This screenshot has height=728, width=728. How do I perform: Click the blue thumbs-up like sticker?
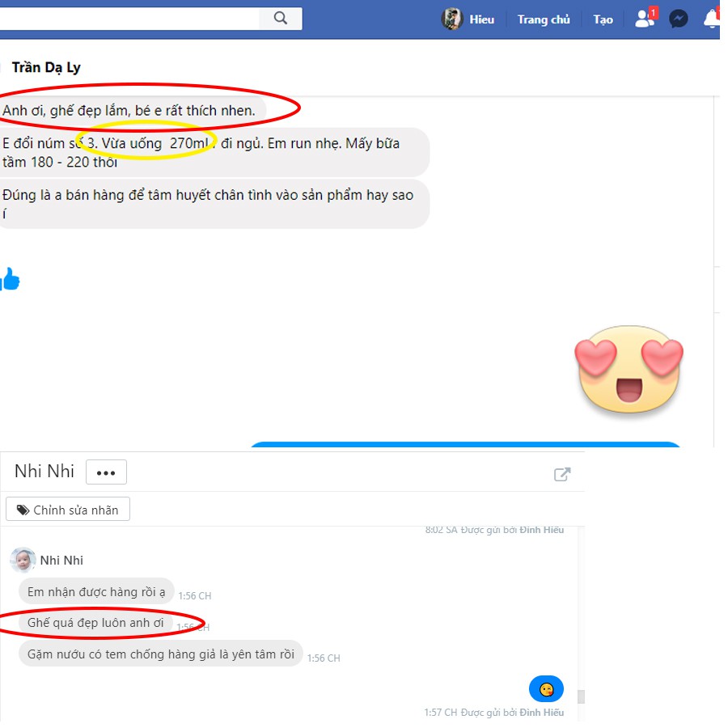coord(10,279)
